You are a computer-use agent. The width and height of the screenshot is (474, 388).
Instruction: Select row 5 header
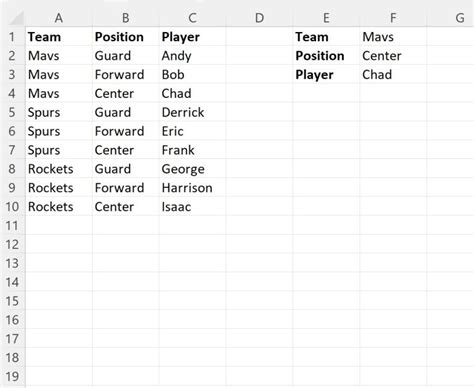tap(12, 112)
